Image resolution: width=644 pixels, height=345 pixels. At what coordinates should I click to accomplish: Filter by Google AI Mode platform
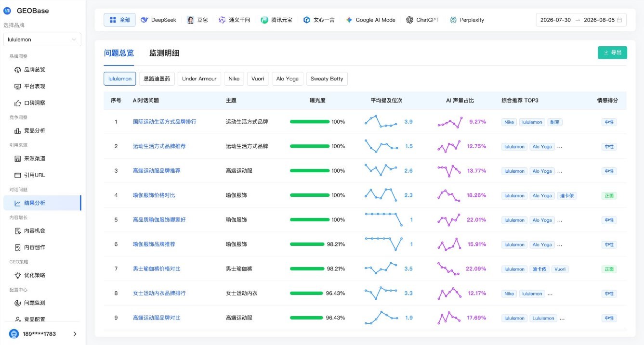tap(370, 20)
